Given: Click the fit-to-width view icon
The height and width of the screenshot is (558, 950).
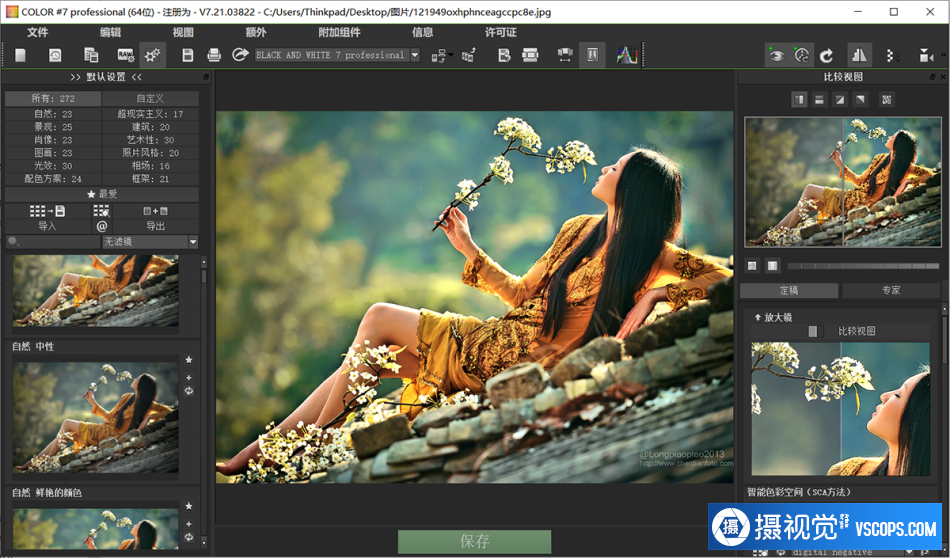Looking at the screenshot, I should pos(565,55).
